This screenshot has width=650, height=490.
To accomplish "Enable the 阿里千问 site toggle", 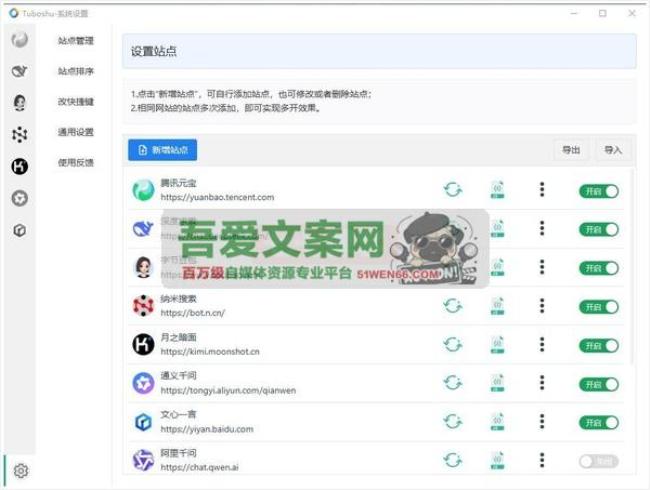I will point(599,461).
